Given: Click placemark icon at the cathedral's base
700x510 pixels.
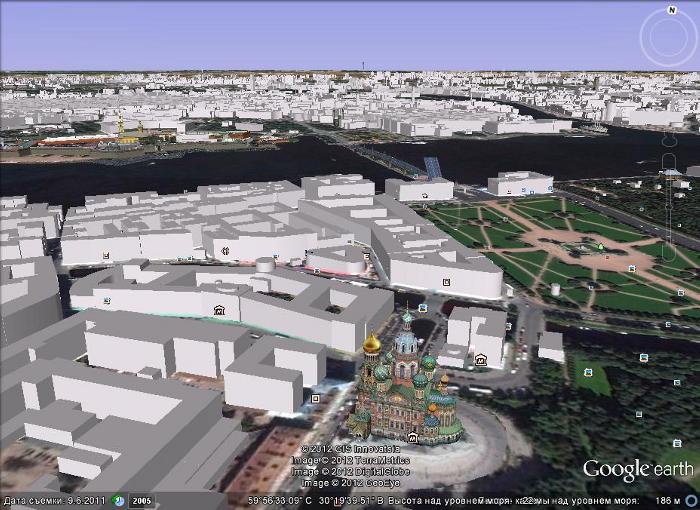Looking at the screenshot, I should pyautogui.click(x=412, y=437).
